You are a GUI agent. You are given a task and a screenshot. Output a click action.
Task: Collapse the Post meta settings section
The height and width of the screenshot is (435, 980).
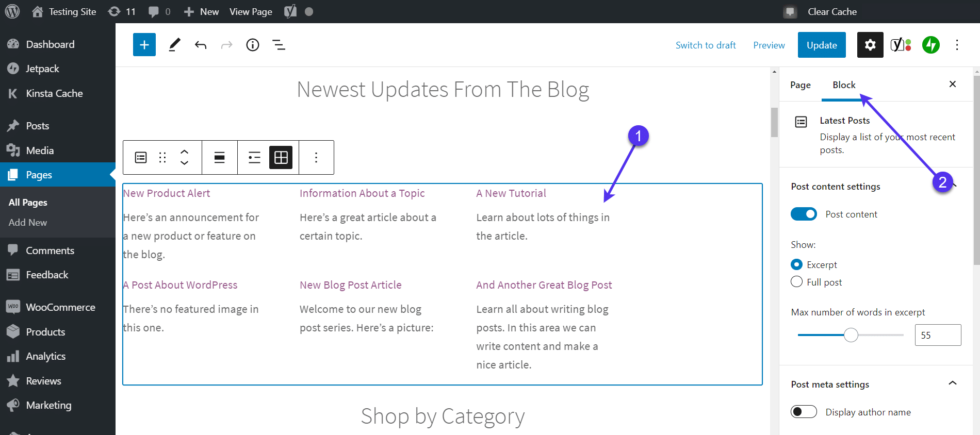(x=953, y=383)
